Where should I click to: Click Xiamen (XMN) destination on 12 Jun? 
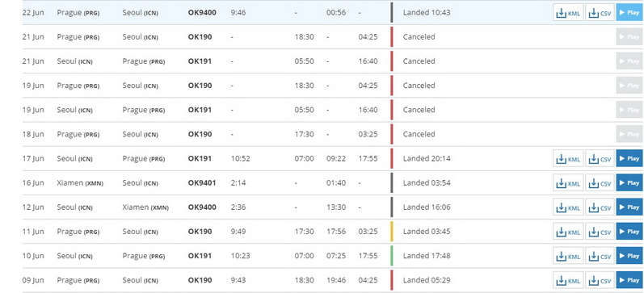click(145, 207)
